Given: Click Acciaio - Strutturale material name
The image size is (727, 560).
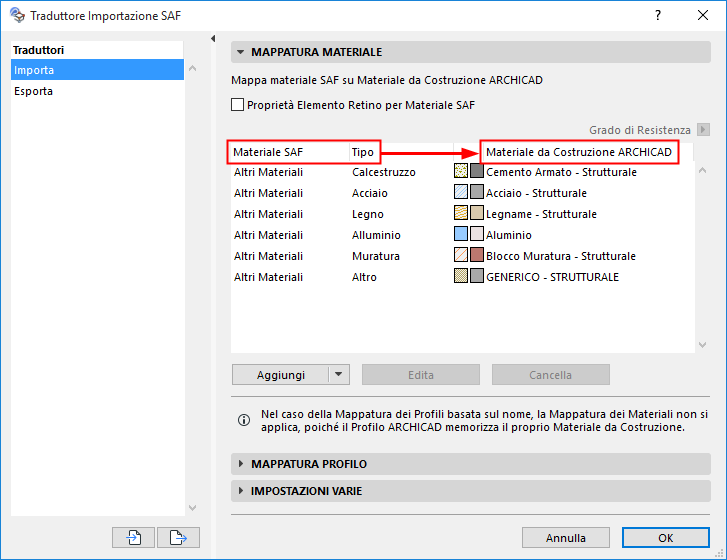Looking at the screenshot, I should (x=536, y=193).
